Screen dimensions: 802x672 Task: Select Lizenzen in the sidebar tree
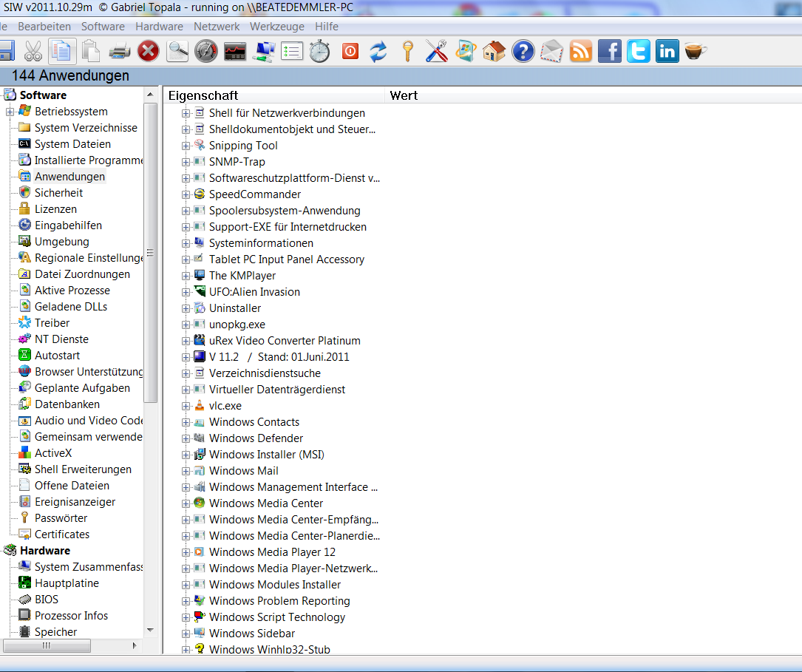[55, 209]
